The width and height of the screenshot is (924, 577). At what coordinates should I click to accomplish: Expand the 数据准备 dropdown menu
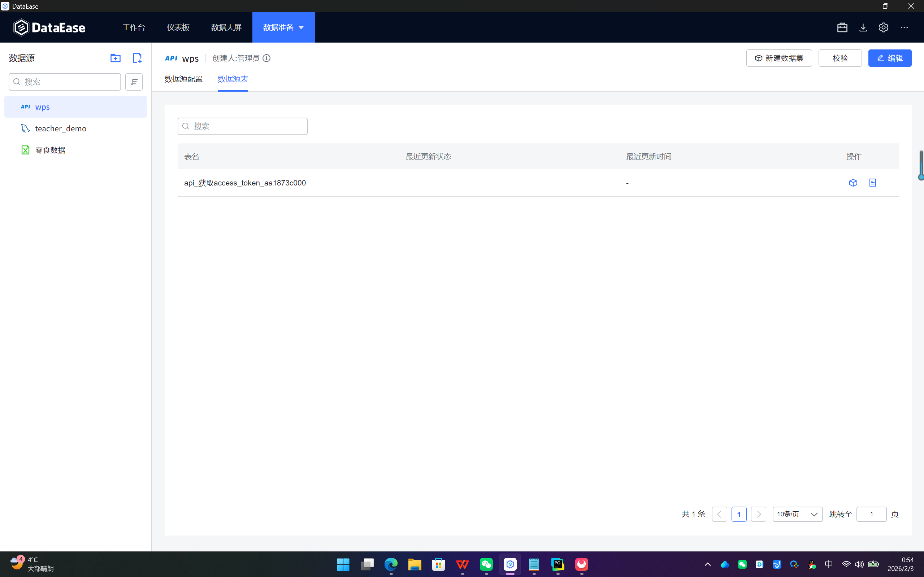click(x=301, y=27)
